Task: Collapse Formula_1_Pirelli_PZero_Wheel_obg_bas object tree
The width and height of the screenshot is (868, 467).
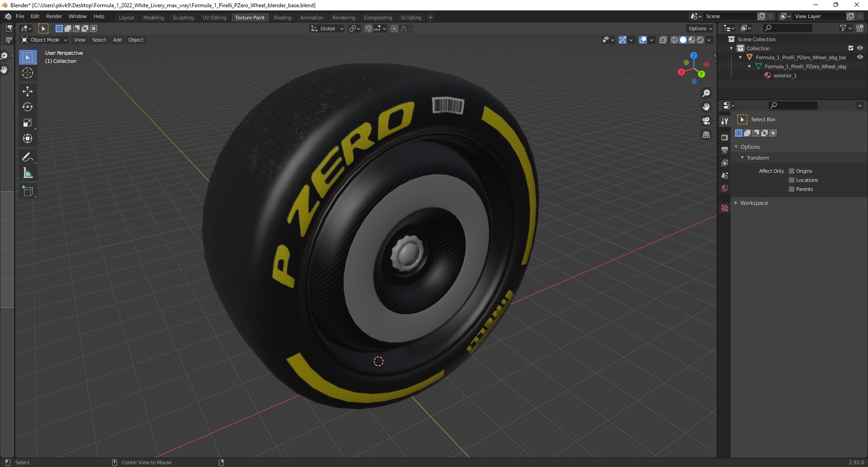Action: tap(741, 57)
